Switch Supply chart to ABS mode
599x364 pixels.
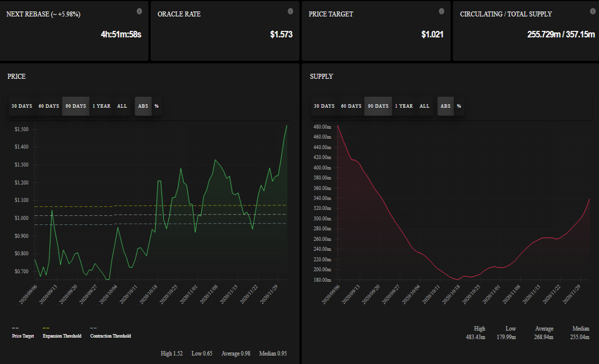(x=446, y=106)
